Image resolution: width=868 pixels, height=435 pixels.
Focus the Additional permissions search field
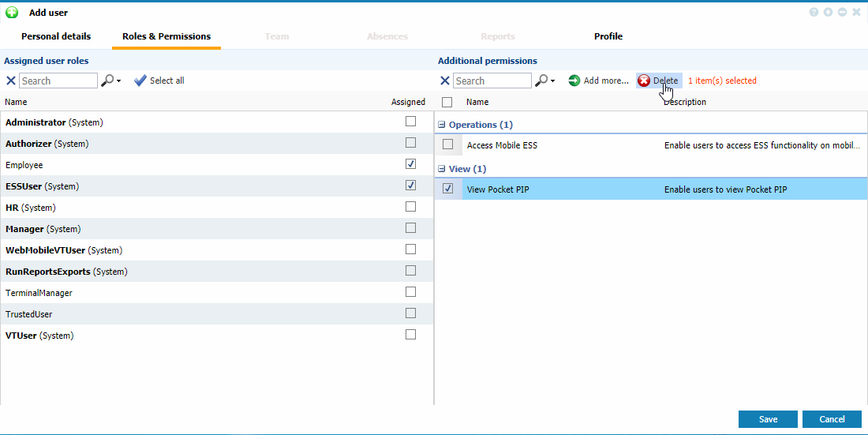tap(492, 81)
